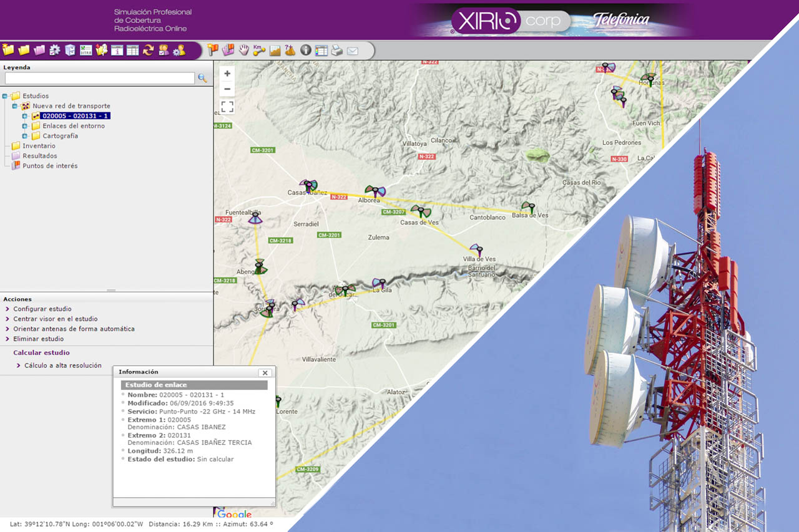799x532 pixels.
Task: Click Configurar estudio action link
Action: [42, 309]
